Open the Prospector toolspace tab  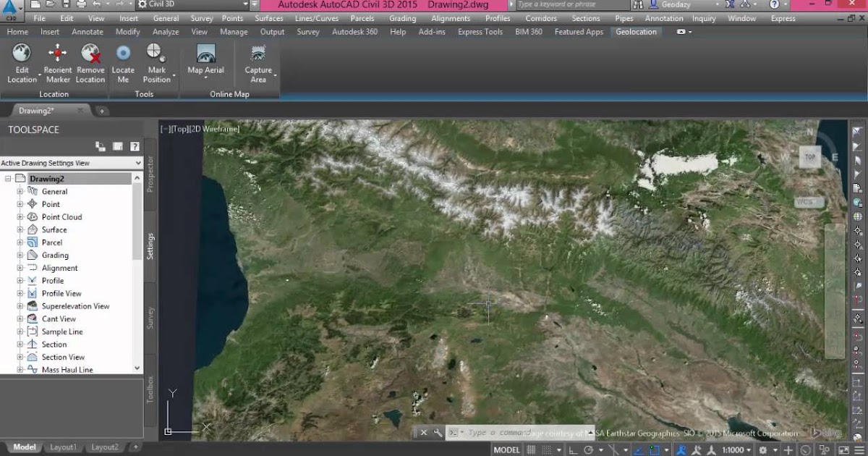click(150, 174)
